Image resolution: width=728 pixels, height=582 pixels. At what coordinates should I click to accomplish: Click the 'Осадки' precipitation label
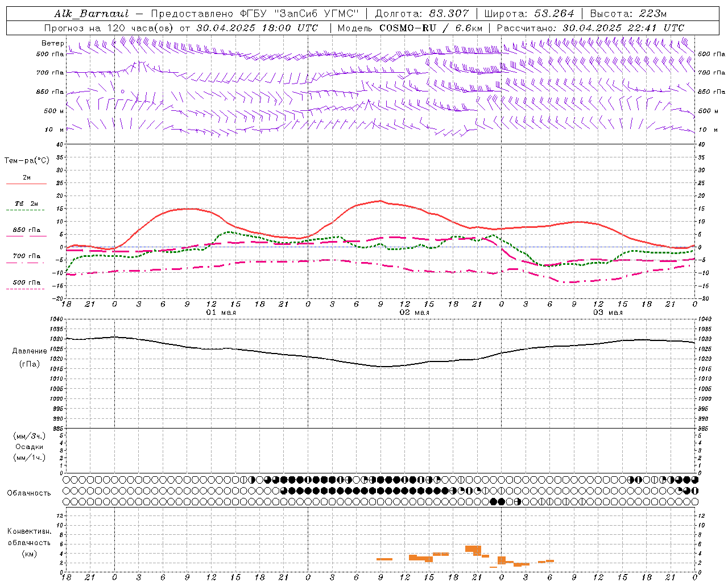[x=30, y=447]
